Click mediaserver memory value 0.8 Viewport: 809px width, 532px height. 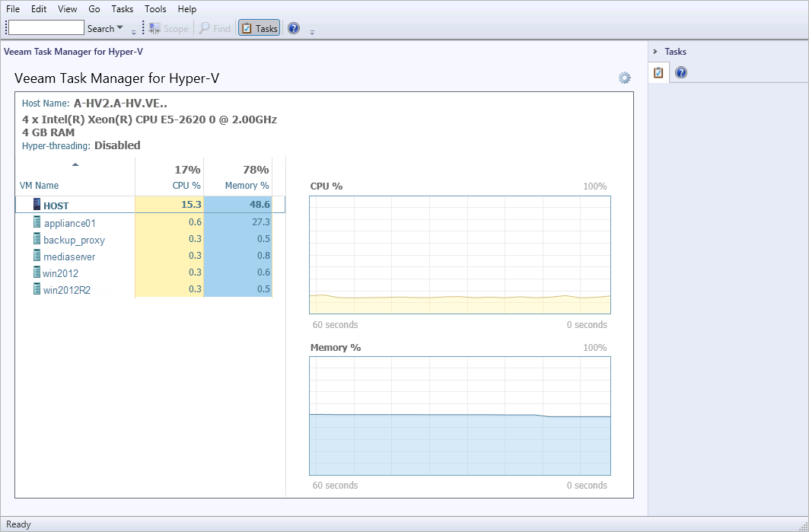tap(263, 256)
